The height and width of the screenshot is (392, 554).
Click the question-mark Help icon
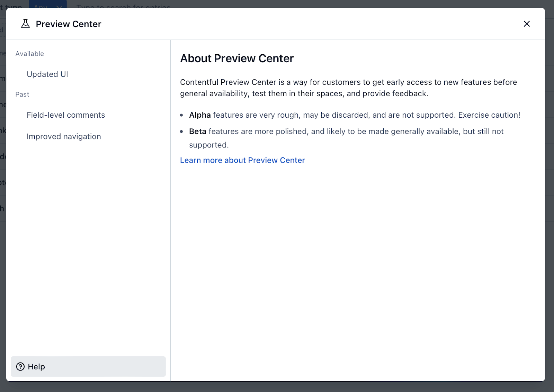point(20,366)
